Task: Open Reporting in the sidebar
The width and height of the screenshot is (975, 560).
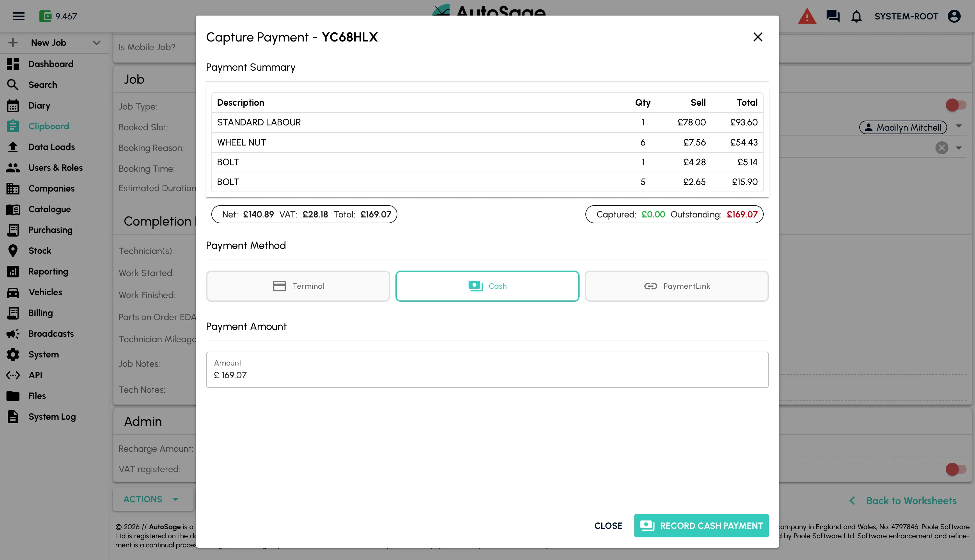Action: pyautogui.click(x=49, y=272)
